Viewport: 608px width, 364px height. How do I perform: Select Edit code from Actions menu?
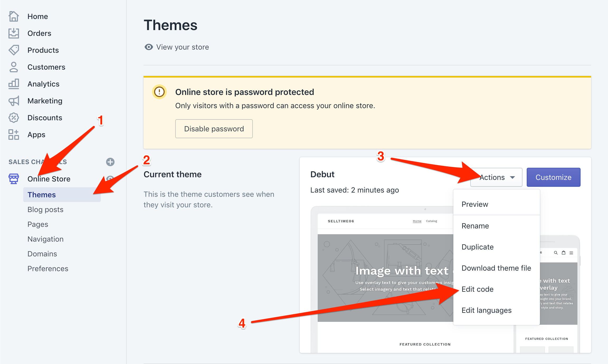coord(477,289)
